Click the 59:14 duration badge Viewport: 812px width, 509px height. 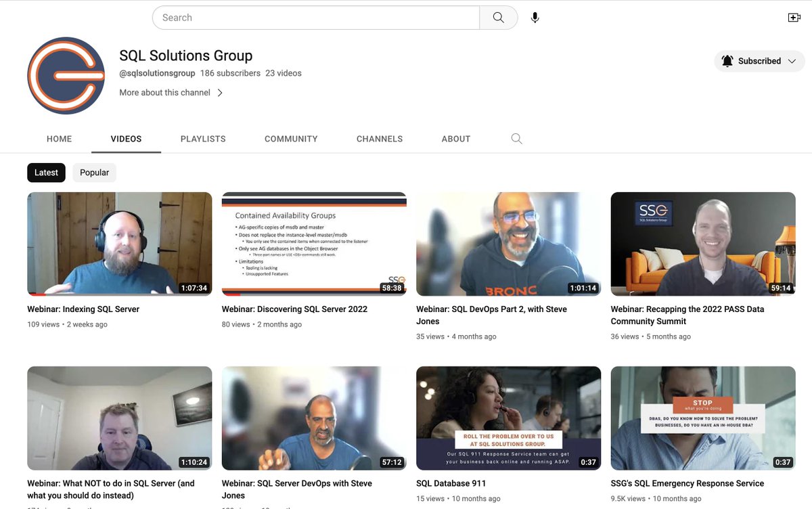pos(781,288)
